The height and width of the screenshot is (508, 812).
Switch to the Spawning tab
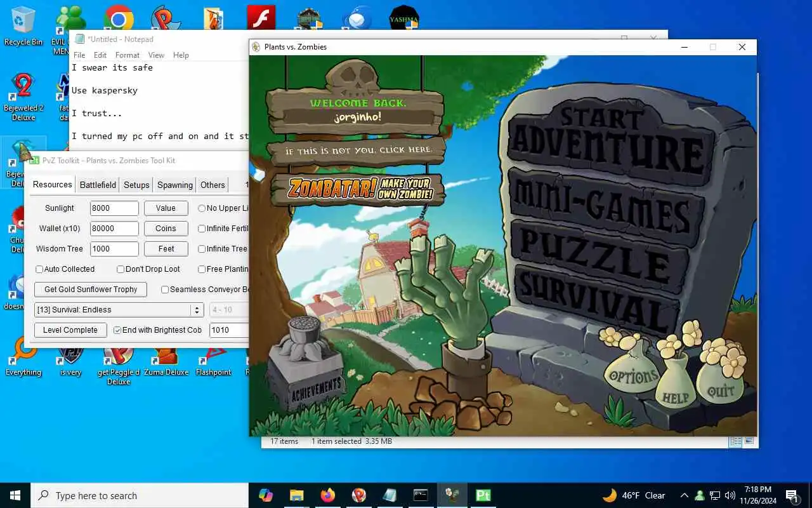(175, 185)
